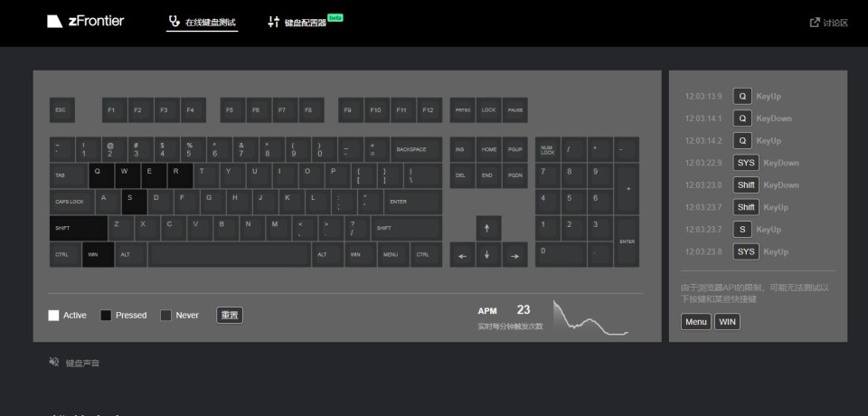Click the left WIN key on keyboard
This screenshot has height=416, width=868.
pos(98,255)
